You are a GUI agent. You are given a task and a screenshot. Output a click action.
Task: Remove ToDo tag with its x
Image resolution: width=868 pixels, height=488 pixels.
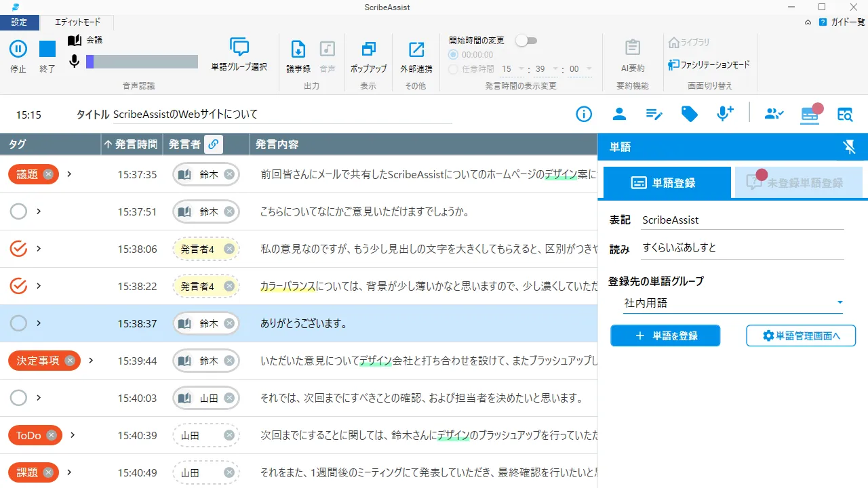pos(52,435)
